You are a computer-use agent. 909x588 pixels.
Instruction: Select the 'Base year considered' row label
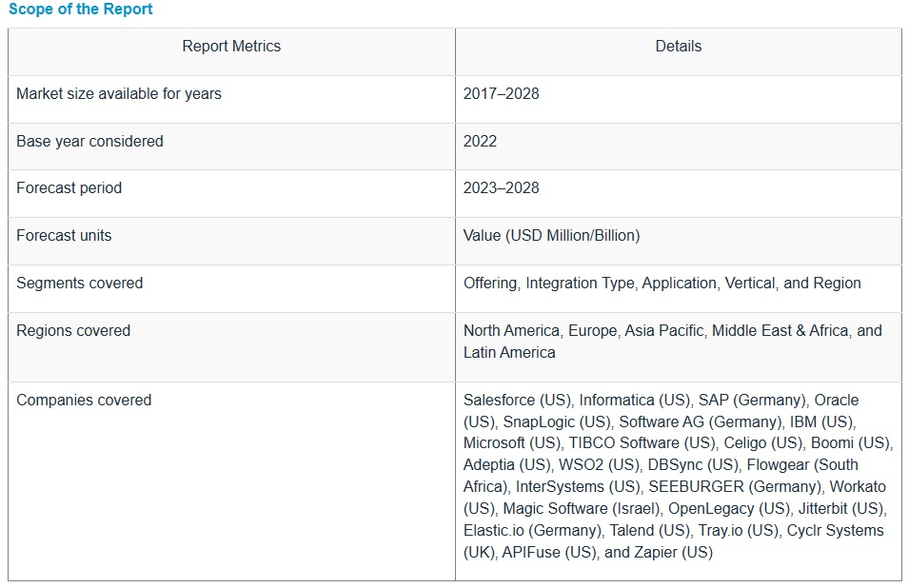coord(89,141)
